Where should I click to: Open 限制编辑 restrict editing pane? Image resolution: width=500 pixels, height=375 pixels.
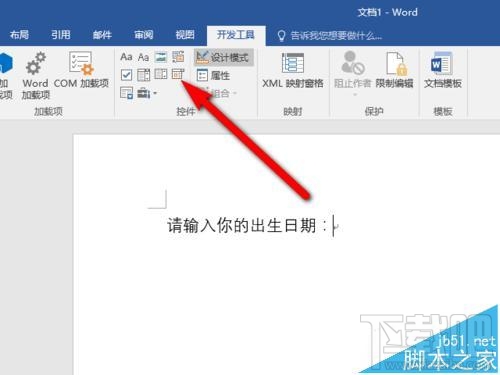tap(394, 70)
